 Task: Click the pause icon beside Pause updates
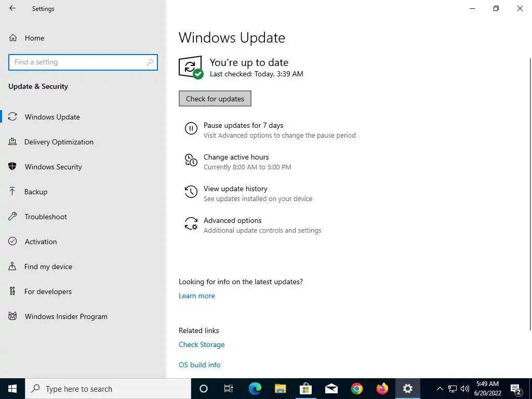[x=191, y=129]
